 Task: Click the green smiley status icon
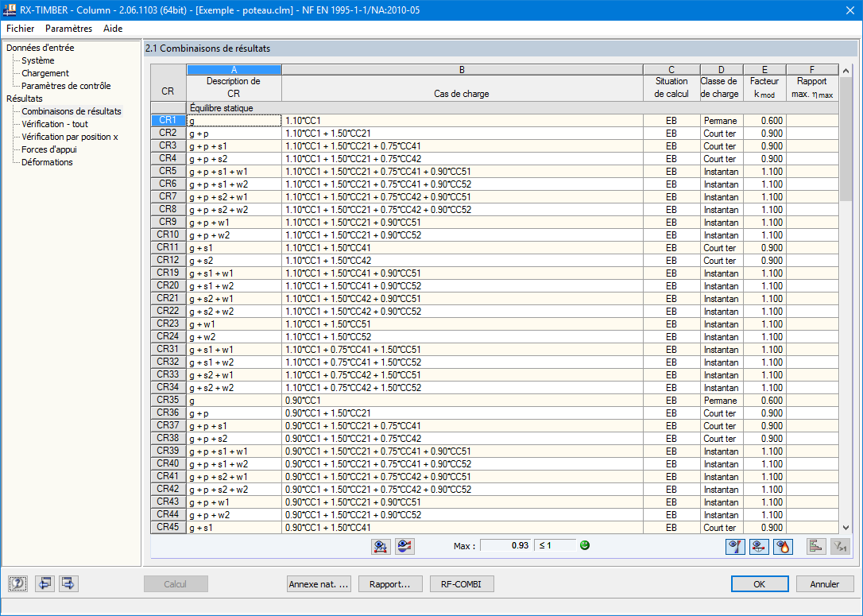[585, 545]
